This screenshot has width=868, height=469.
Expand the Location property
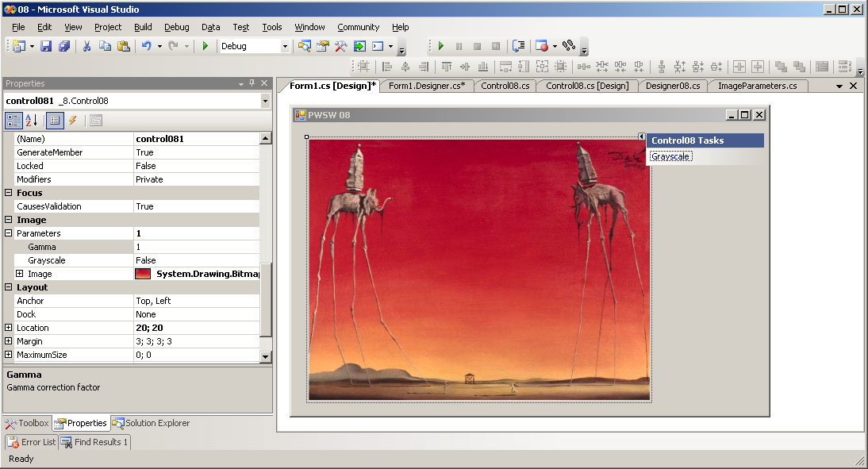coord(8,327)
